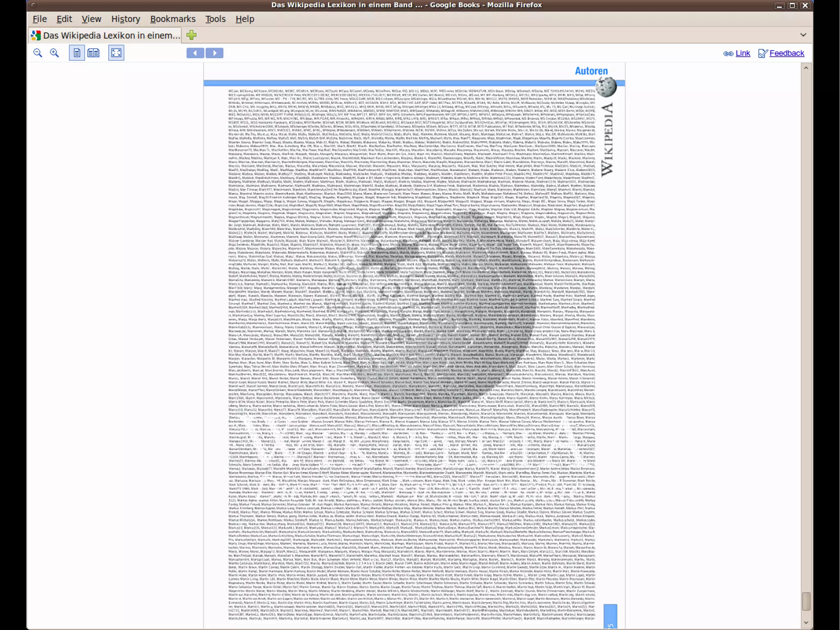Click the Feedback hyperlink

786,53
